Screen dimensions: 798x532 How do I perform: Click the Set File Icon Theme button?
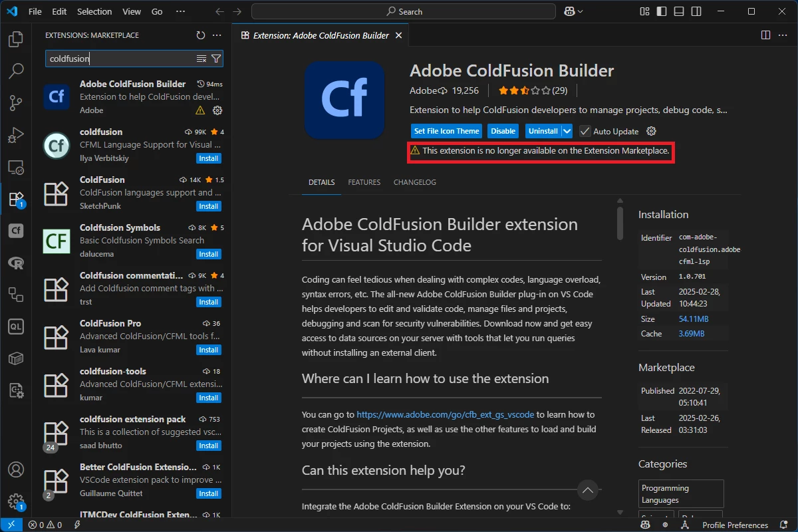click(447, 131)
